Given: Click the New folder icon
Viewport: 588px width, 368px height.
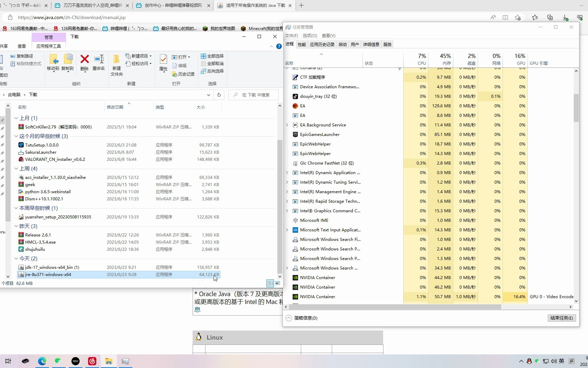Looking at the screenshot, I should 116,65.
